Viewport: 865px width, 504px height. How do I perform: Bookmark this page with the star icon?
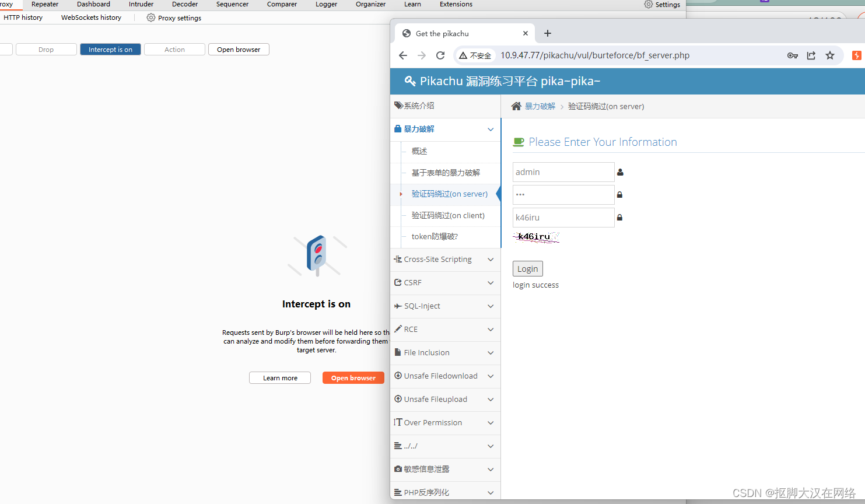point(830,55)
